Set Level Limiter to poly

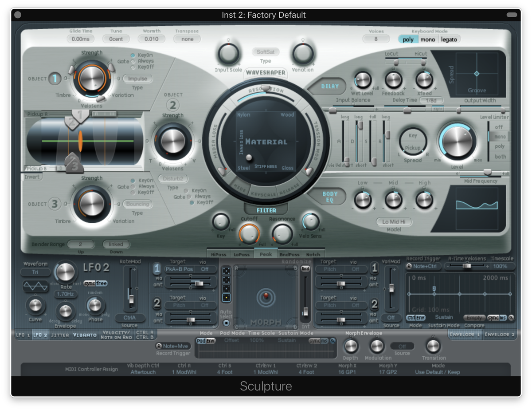pos(500,146)
